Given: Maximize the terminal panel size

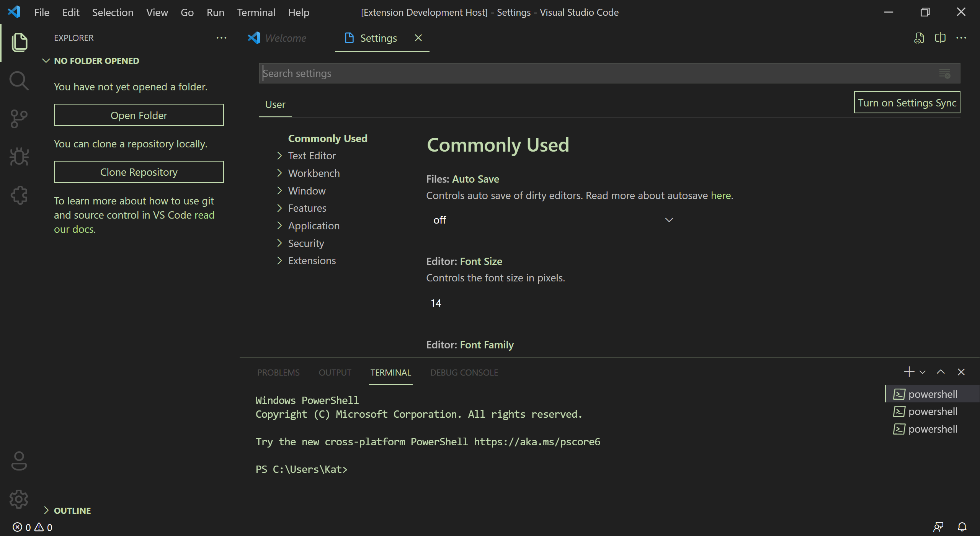Looking at the screenshot, I should [x=941, y=372].
